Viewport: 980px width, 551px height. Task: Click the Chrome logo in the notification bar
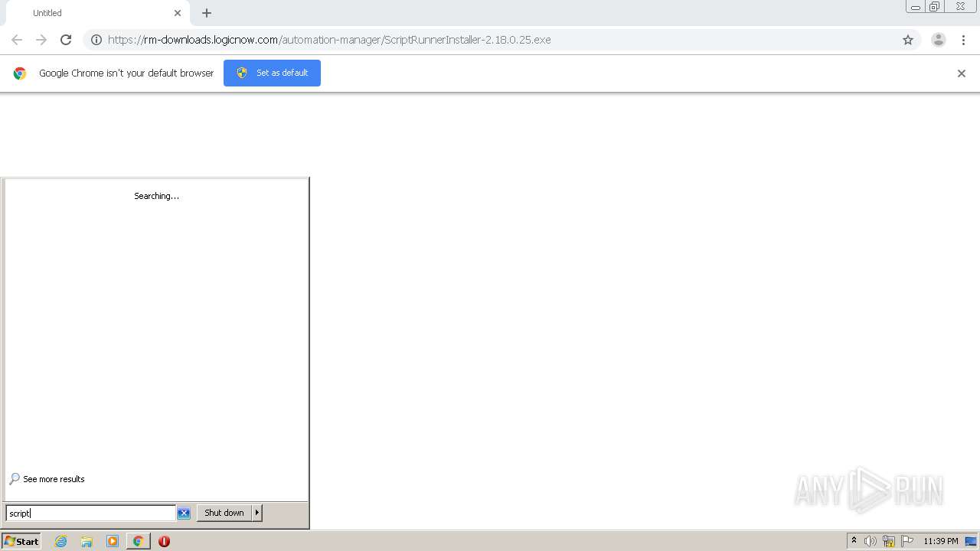20,73
